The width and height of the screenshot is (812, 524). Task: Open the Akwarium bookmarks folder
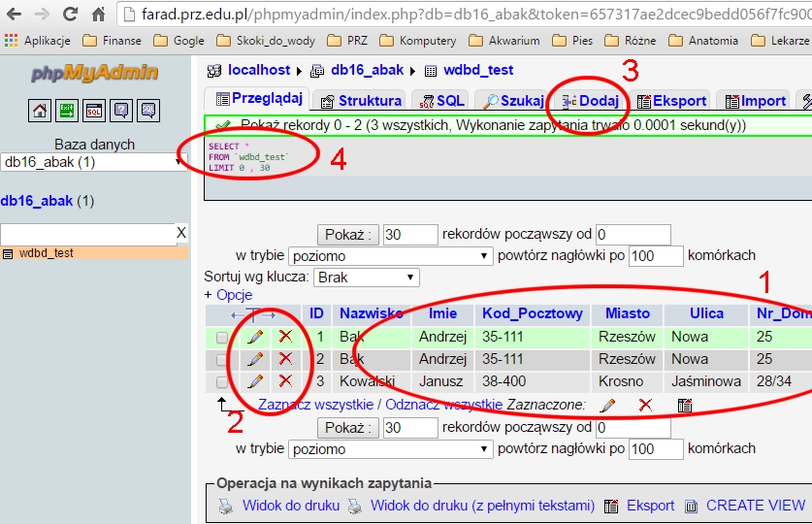click(504, 41)
